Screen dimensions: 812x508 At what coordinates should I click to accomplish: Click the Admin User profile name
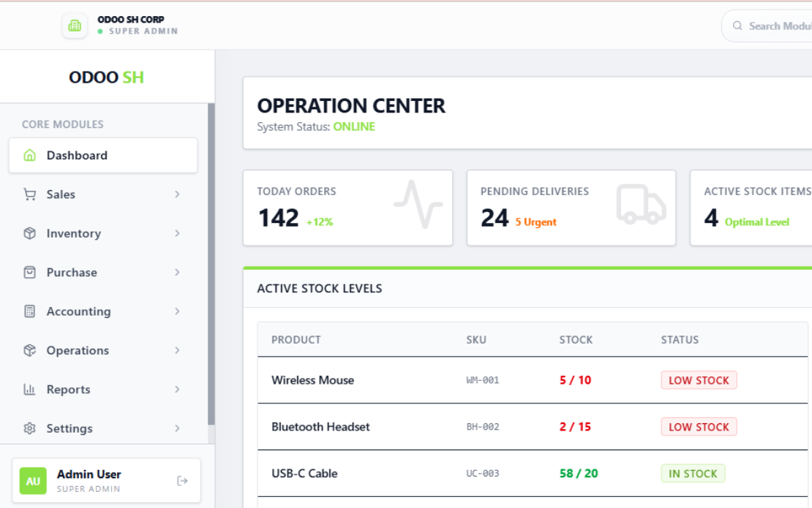(x=89, y=474)
